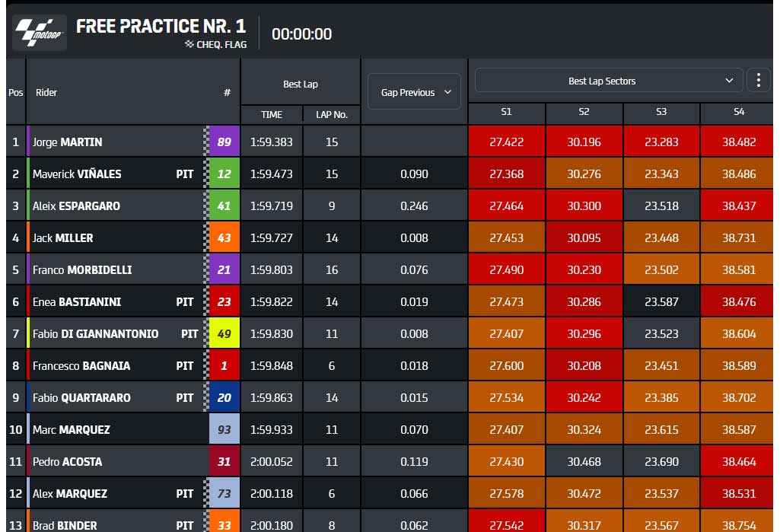
Task: Select the S1 sector column header
Action: [506, 112]
